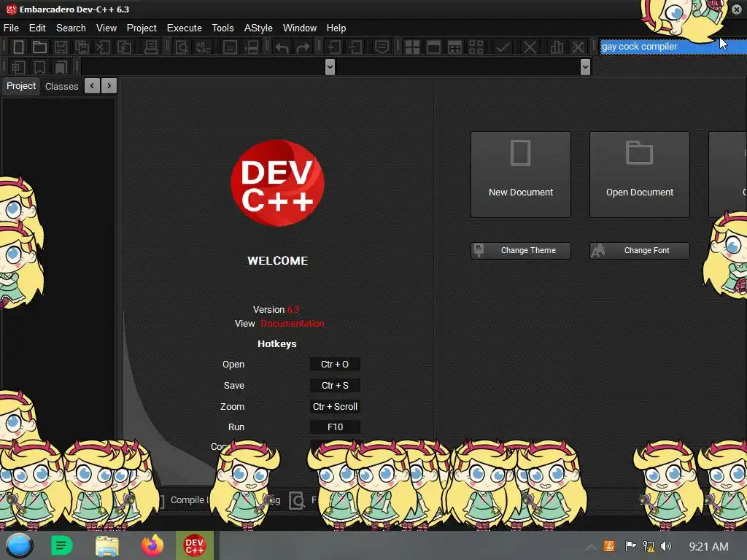Open the compiler set selector dropdown
This screenshot has width=747, height=560.
[x=673, y=47]
